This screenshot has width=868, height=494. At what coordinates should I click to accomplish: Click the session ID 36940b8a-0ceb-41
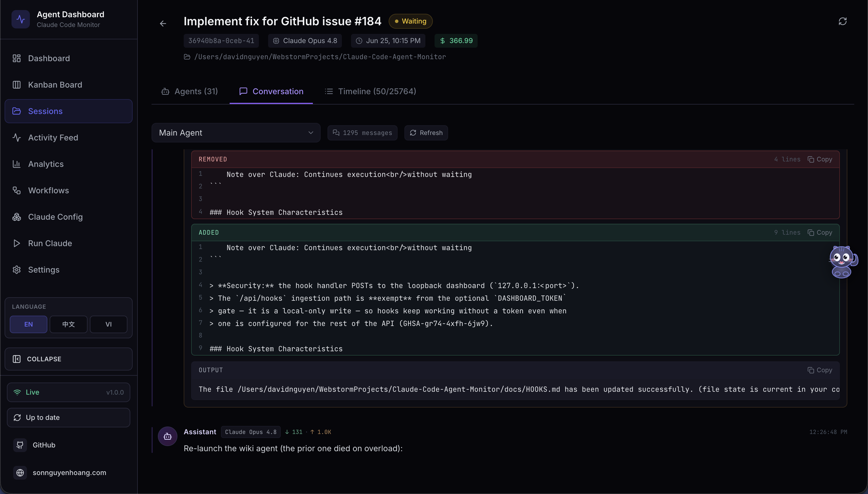(x=221, y=41)
